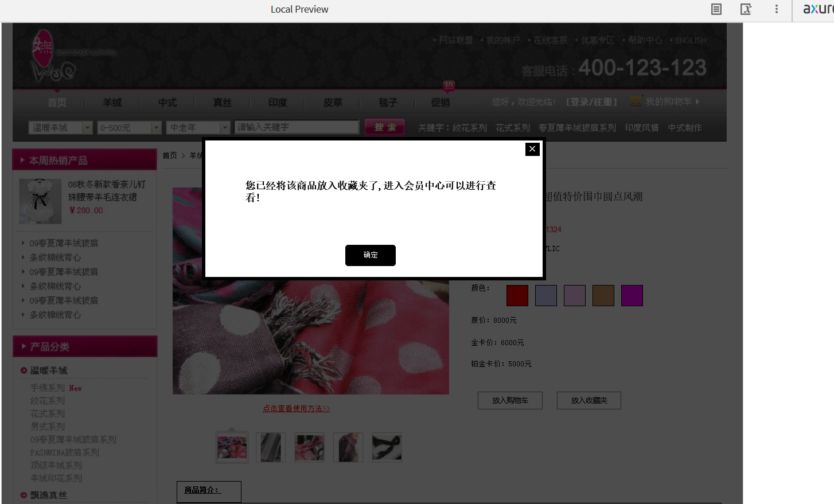Select the dark red color swatch
Image resolution: width=834 pixels, height=504 pixels.
(517, 295)
